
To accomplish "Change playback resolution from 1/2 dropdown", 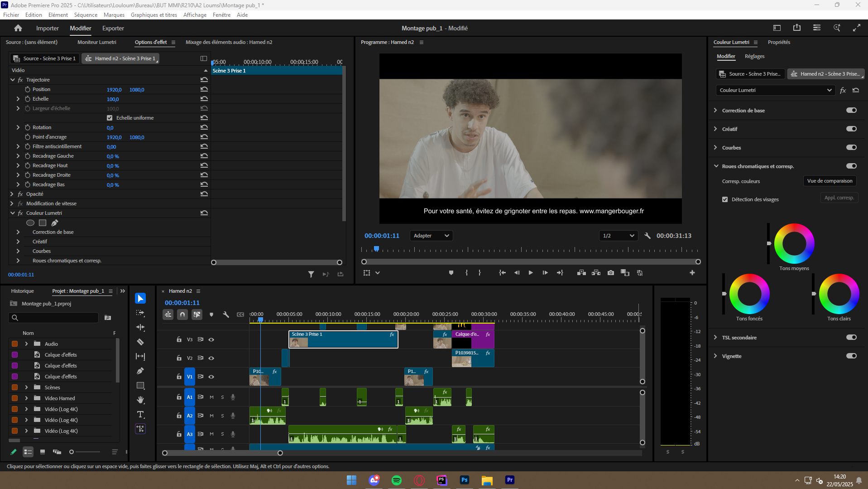I will (618, 236).
